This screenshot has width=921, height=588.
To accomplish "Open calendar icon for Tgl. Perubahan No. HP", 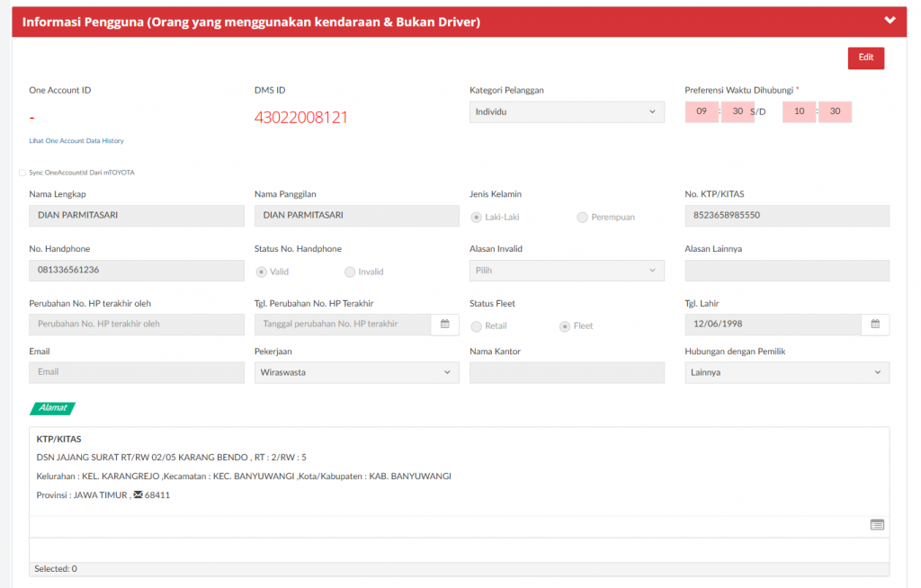I will pyautogui.click(x=444, y=324).
